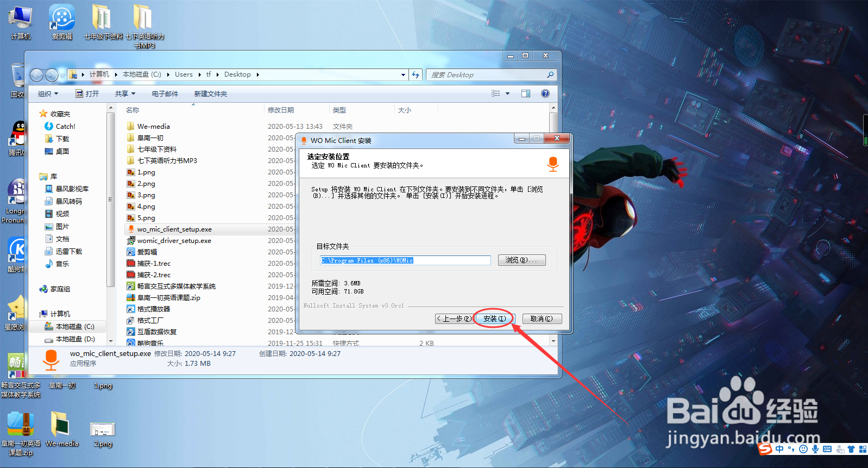Select 捕获-1.trec file icon

pyautogui.click(x=130, y=263)
